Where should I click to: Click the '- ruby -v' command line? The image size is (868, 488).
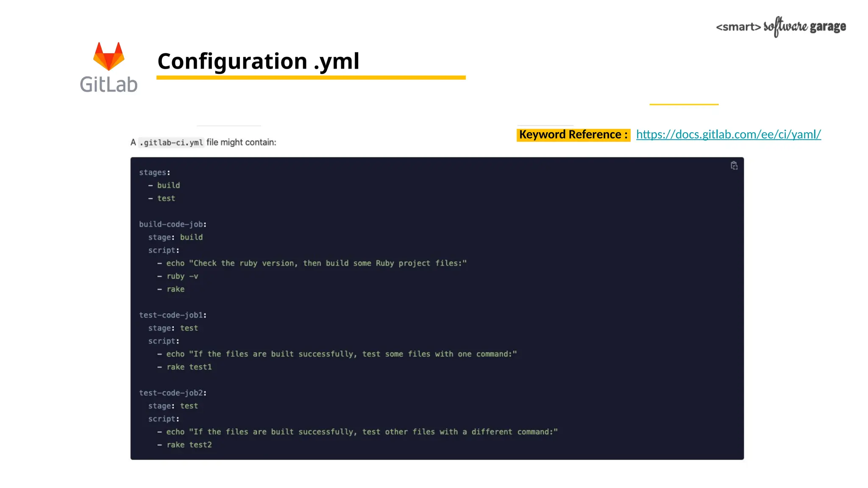click(x=178, y=276)
